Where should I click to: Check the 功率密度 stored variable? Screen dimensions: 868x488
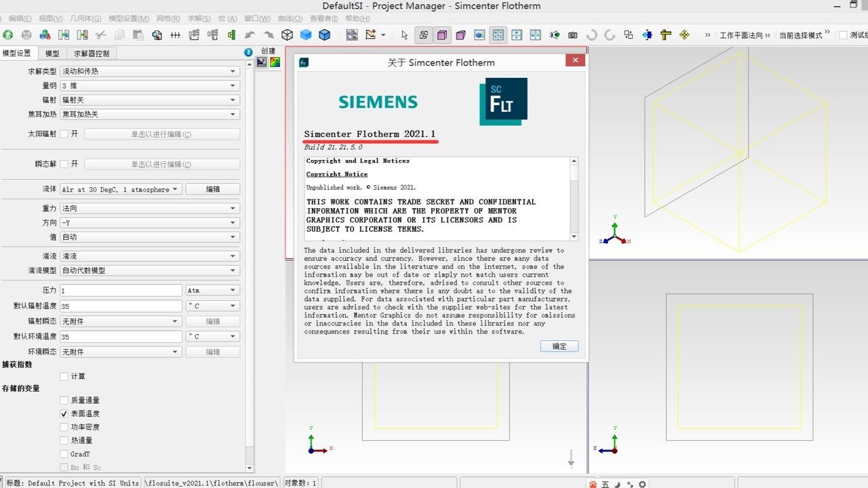tap(63, 426)
